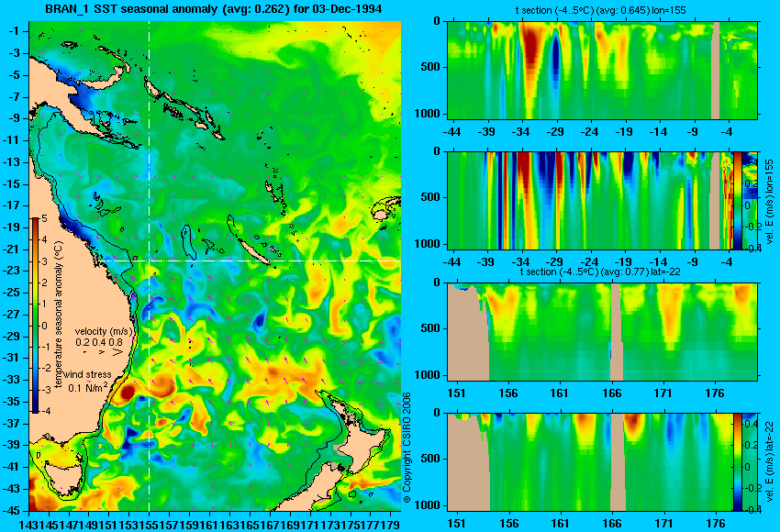Click the '-19' tick under velocity lon=155 section

tap(623, 262)
